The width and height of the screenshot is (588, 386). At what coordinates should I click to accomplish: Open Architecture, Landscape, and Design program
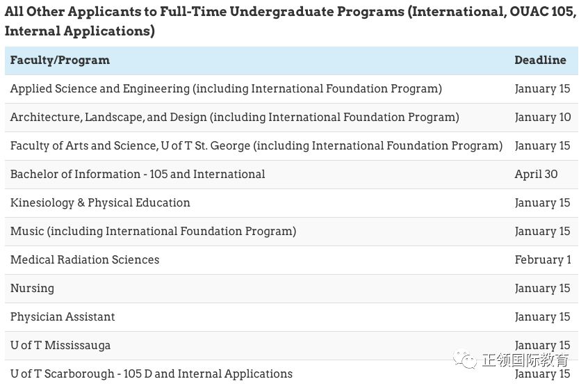[x=235, y=118]
